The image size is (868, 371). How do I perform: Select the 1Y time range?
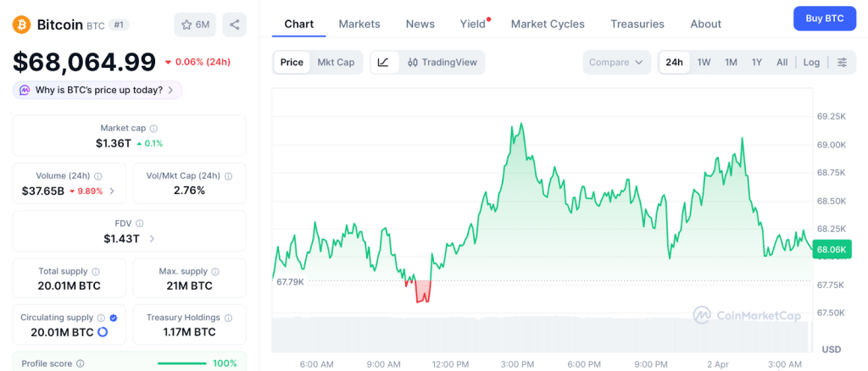[x=756, y=62]
